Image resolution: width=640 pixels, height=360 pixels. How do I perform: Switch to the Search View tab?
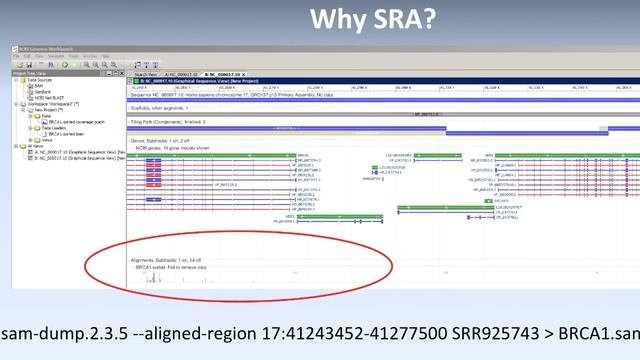pyautogui.click(x=145, y=75)
